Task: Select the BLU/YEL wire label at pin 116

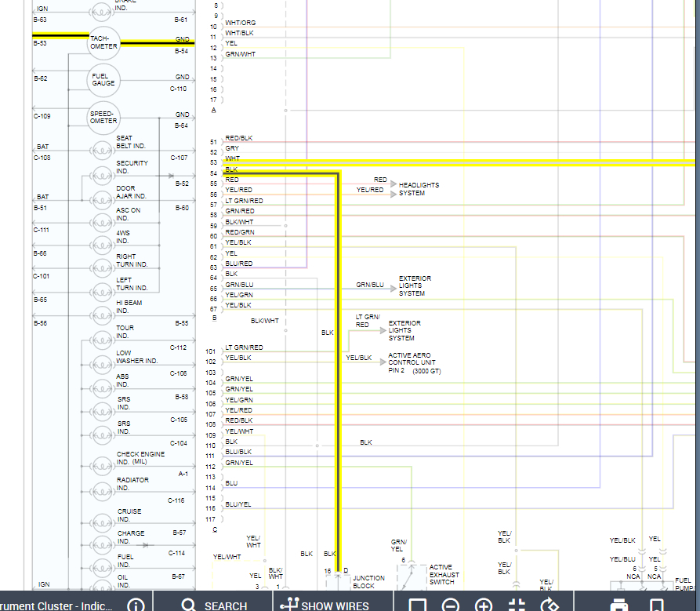Action: (x=238, y=504)
